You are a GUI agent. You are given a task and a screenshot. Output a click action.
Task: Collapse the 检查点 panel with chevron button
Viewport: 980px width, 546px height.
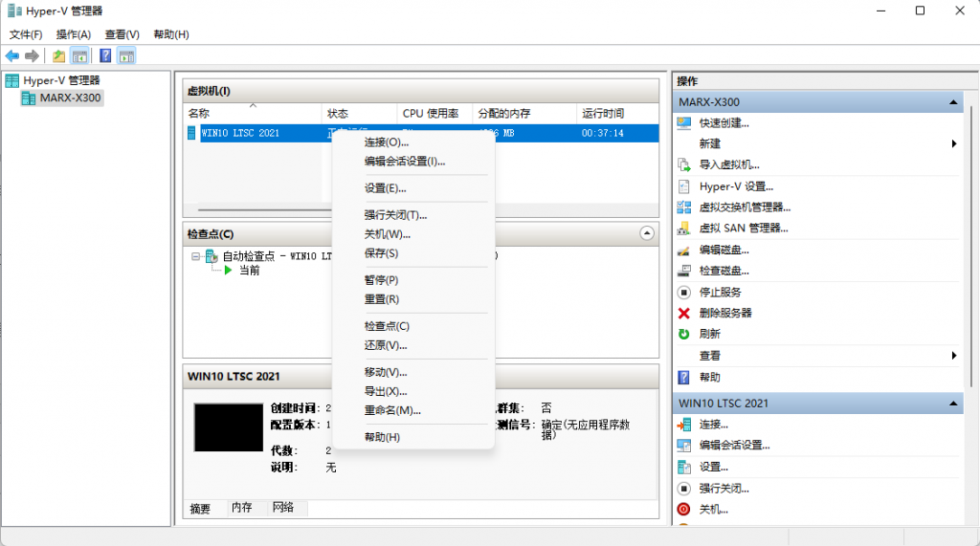pos(647,233)
